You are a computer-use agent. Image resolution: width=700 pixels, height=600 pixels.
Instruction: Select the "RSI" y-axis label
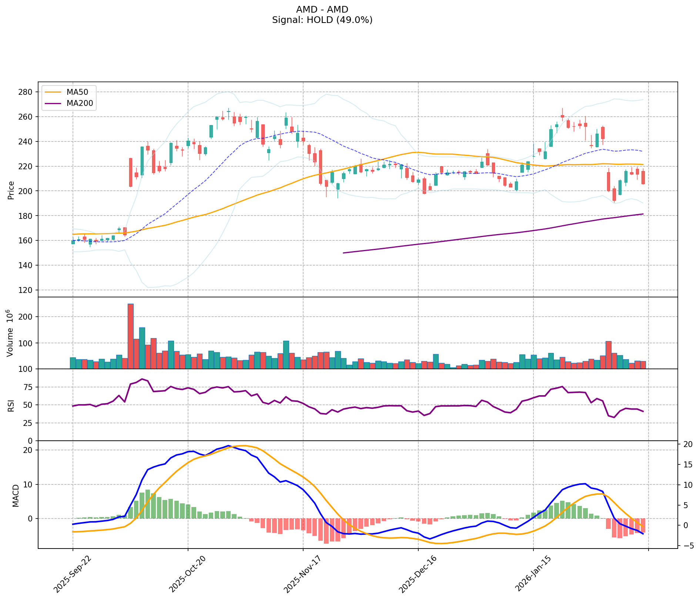11,405
